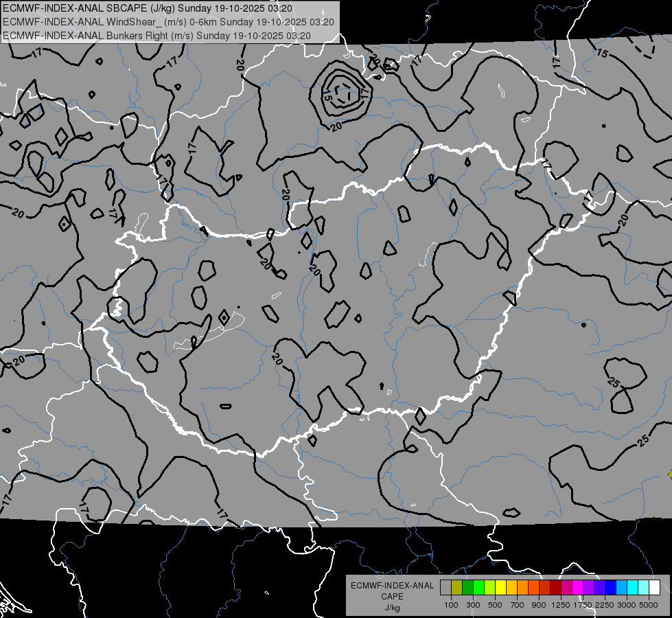Image resolution: width=672 pixels, height=618 pixels.
Task: Click the ECMWF-INDEX-ANAL legend title
Action: 392,586
